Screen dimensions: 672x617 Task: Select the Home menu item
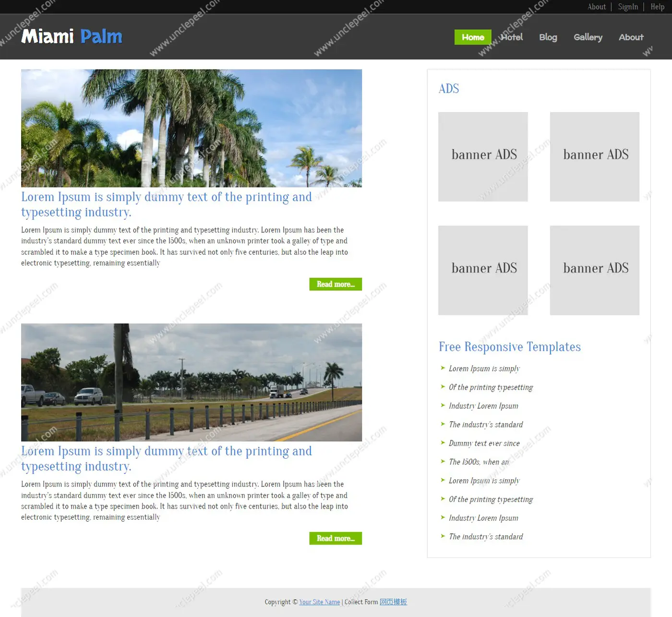(x=473, y=37)
